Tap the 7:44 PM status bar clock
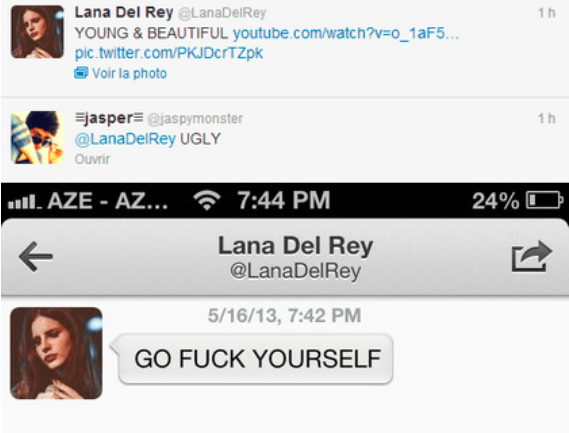 point(284,200)
